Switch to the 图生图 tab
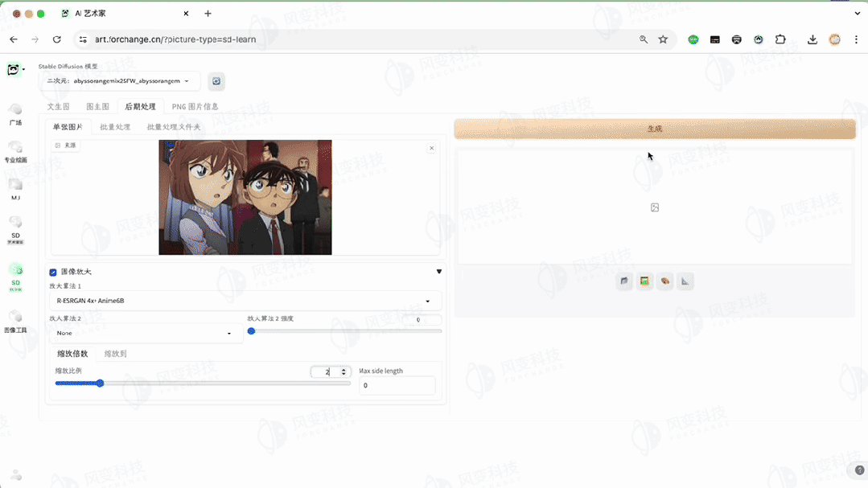868x488 pixels. pyautogui.click(x=97, y=106)
